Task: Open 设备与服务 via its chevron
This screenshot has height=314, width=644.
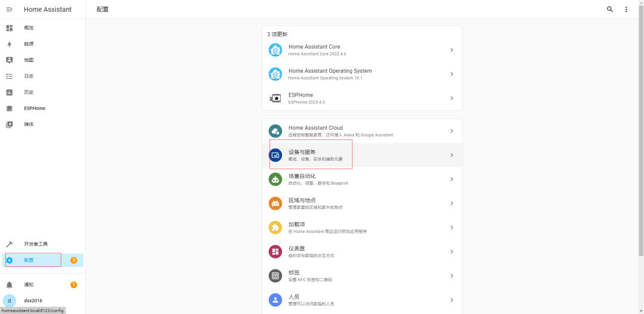Action: pyautogui.click(x=452, y=155)
